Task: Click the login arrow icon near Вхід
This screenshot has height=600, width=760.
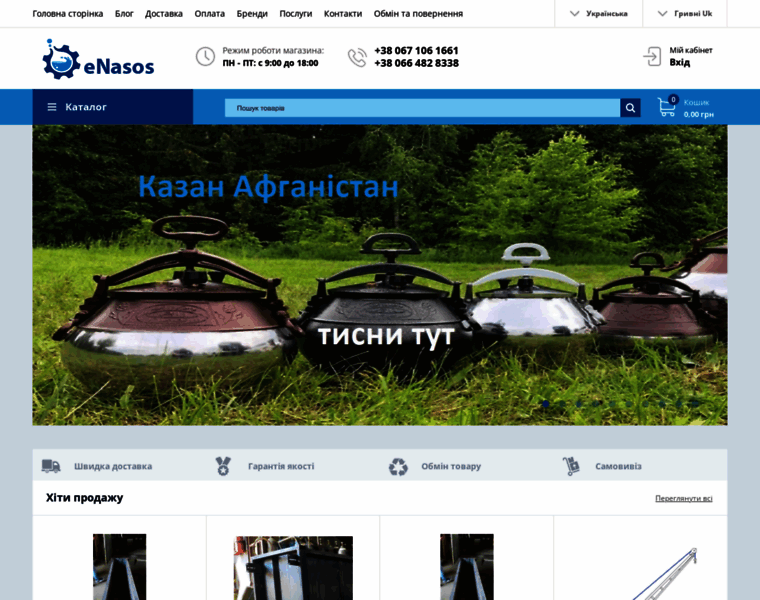Action: (x=652, y=56)
